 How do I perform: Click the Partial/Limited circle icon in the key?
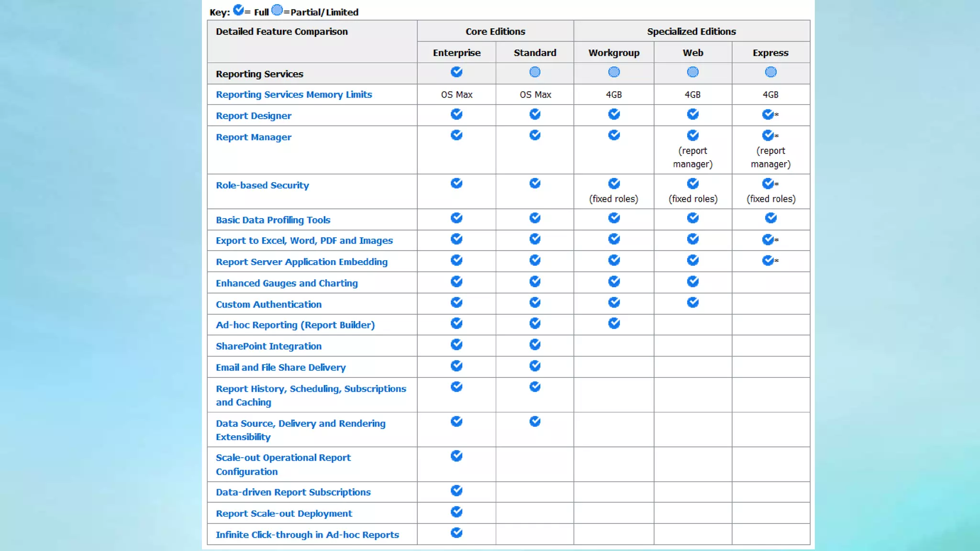click(x=277, y=10)
